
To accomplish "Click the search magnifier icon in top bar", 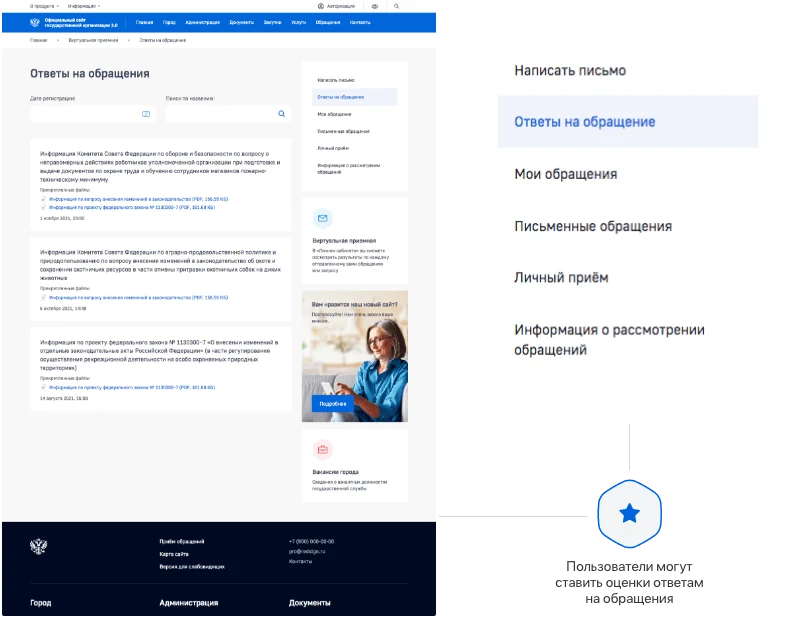I will (x=396, y=7).
